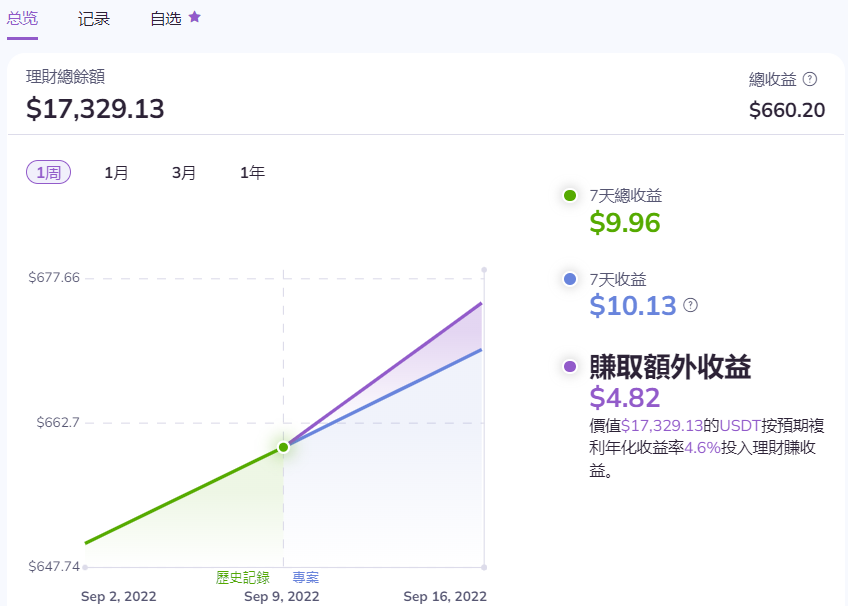
Task: Click the Sep 2, 2022 date label
Action: pyautogui.click(x=118, y=596)
